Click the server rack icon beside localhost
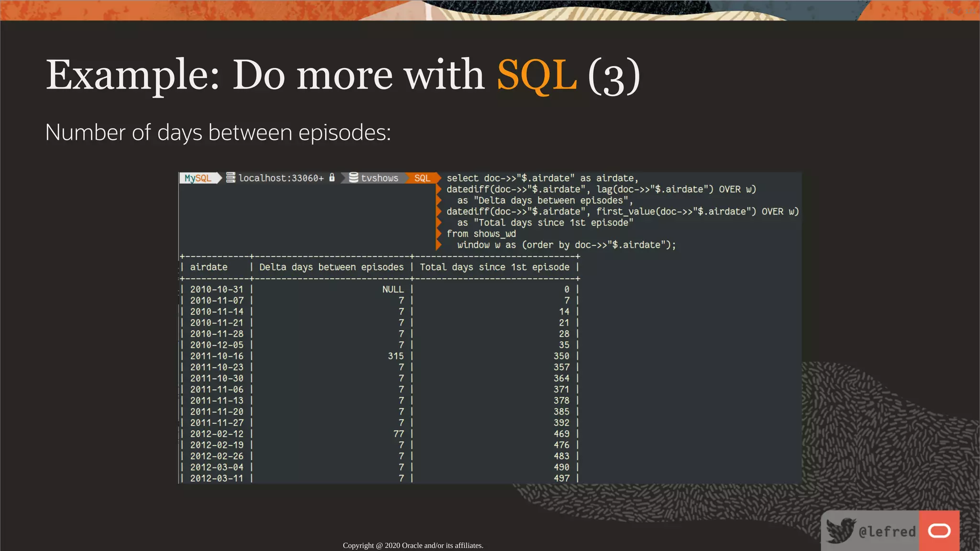This screenshot has width=980, height=551. [231, 177]
